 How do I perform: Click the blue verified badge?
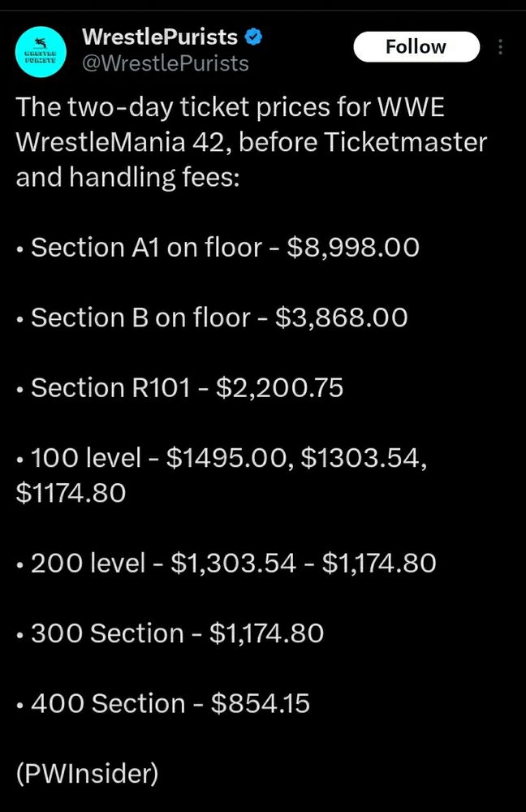tap(253, 37)
